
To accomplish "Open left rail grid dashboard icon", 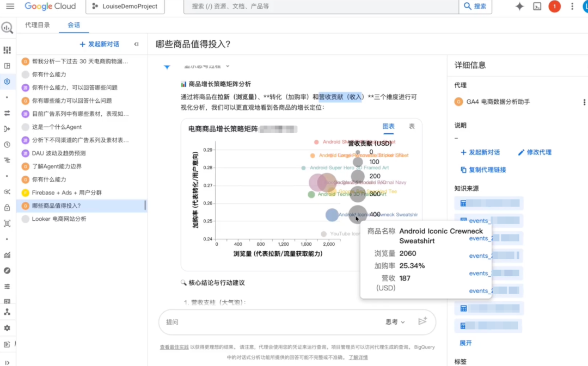I will click(x=7, y=50).
